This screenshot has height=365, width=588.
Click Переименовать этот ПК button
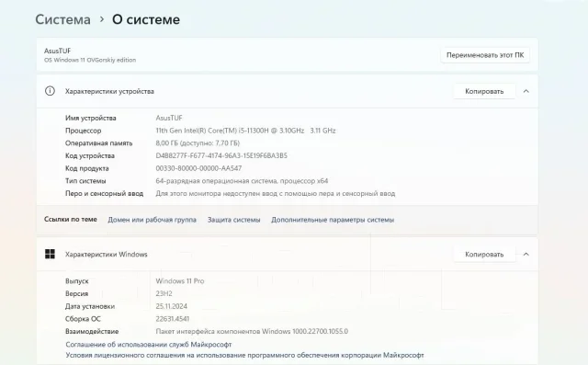pyautogui.click(x=485, y=55)
